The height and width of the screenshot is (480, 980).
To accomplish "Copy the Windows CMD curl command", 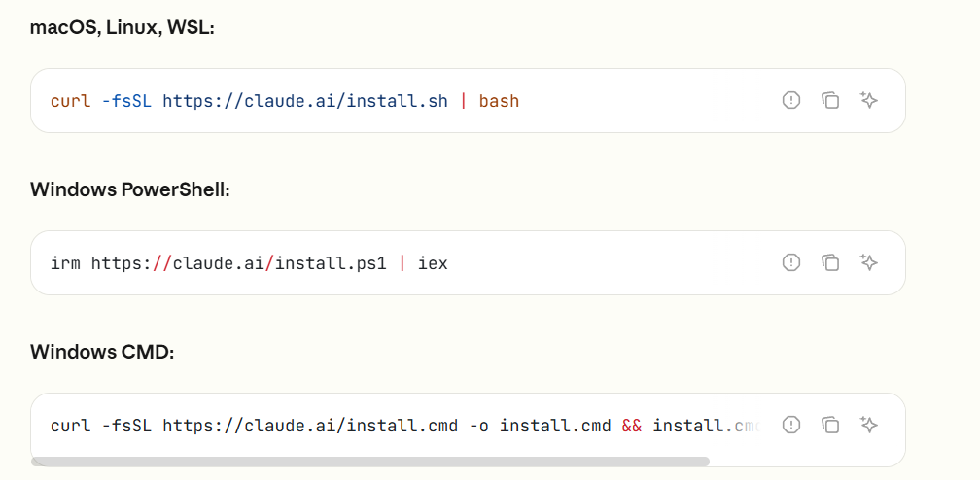I will tap(830, 425).
